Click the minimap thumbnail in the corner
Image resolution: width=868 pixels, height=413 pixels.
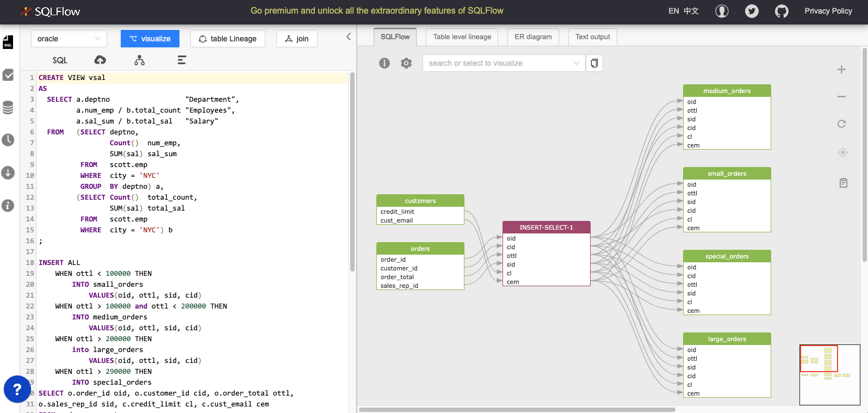point(829,374)
